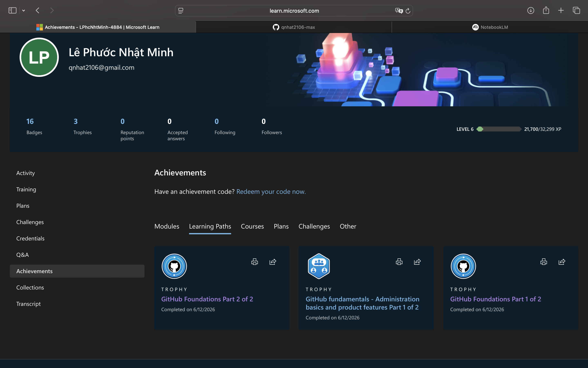Open a new tab with plus icon
This screenshot has width=588, height=368.
tap(561, 10)
